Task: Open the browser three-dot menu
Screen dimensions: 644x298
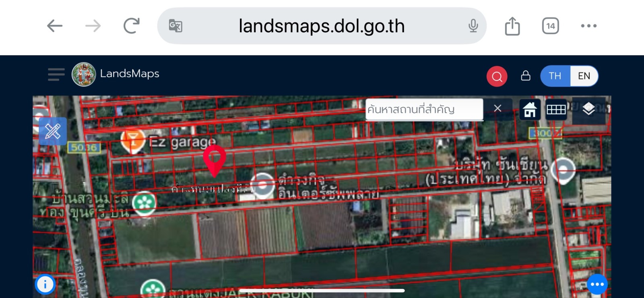Action: (588, 26)
